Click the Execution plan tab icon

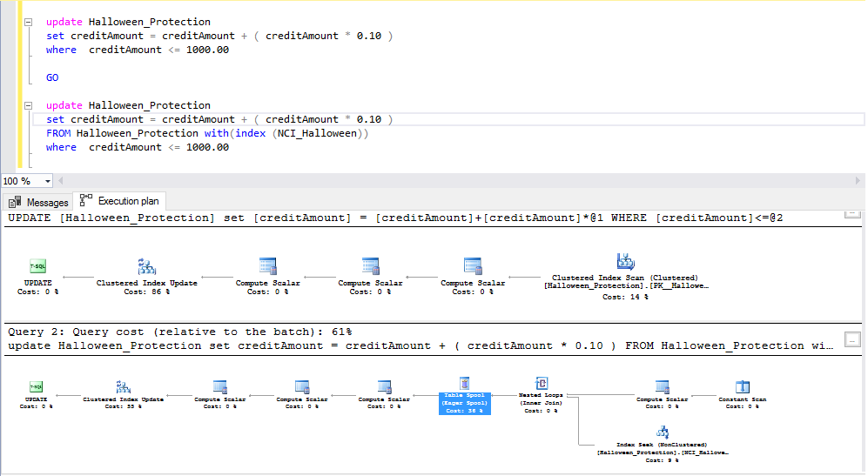tap(86, 200)
